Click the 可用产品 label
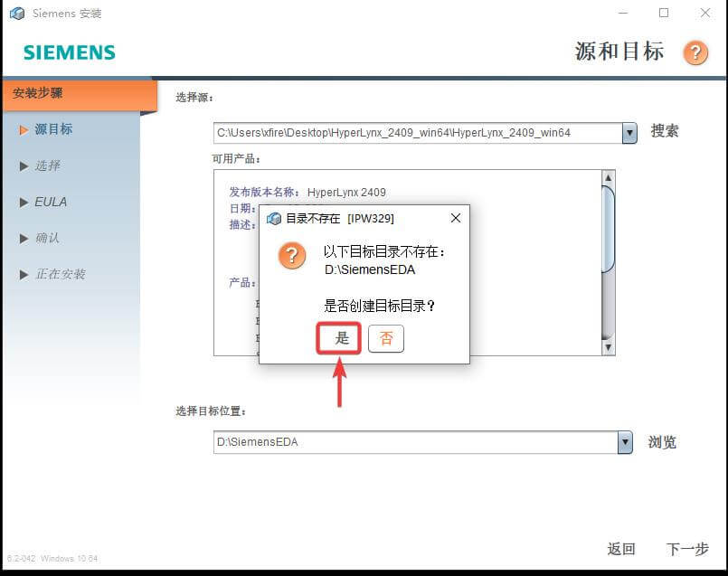Viewport: 728px width, 576px height. 236,159
